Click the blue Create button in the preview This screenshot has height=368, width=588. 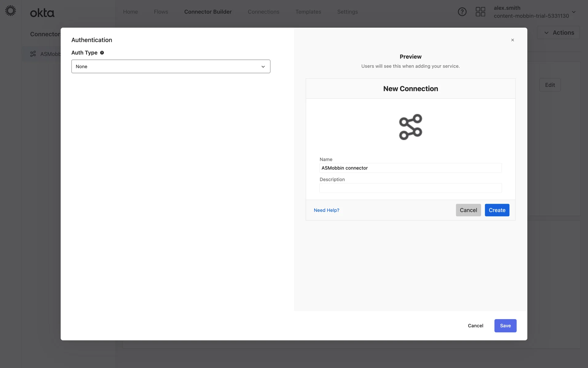[497, 210]
